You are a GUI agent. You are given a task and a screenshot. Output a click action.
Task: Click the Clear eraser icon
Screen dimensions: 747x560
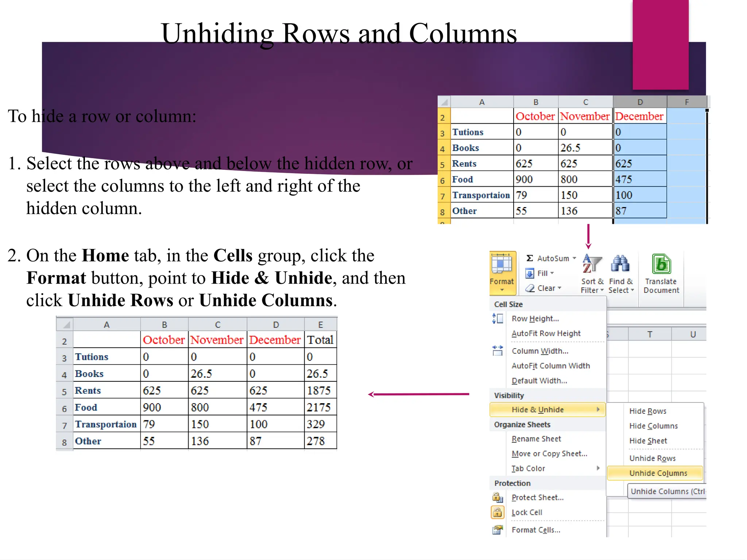click(x=530, y=288)
